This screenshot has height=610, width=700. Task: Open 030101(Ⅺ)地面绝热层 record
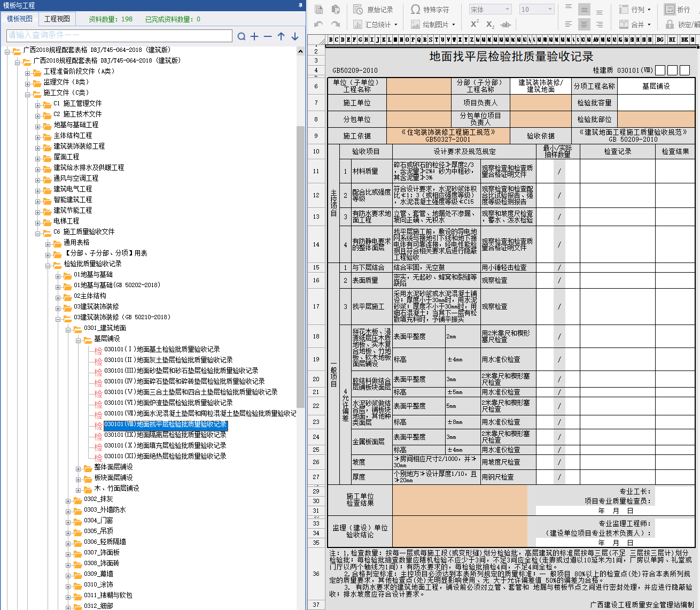pos(165,456)
